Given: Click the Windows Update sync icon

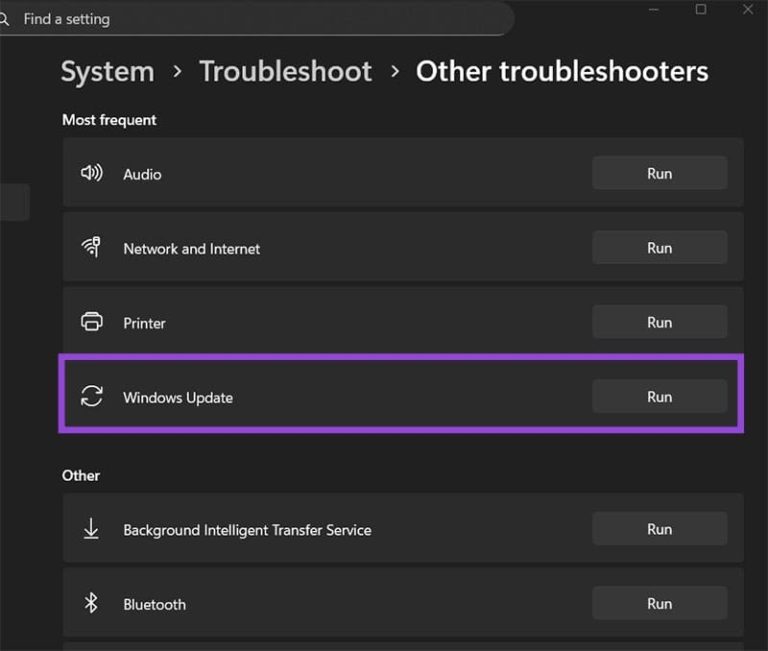Looking at the screenshot, I should (92, 396).
